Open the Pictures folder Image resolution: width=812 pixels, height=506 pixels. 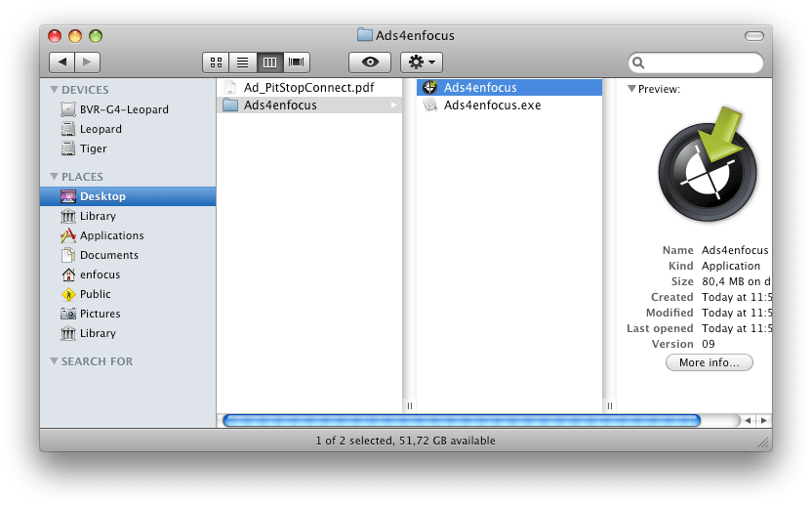tap(128, 314)
